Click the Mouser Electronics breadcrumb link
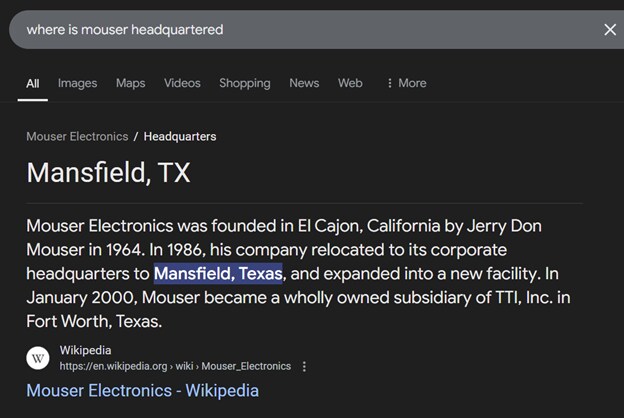 [x=77, y=136]
